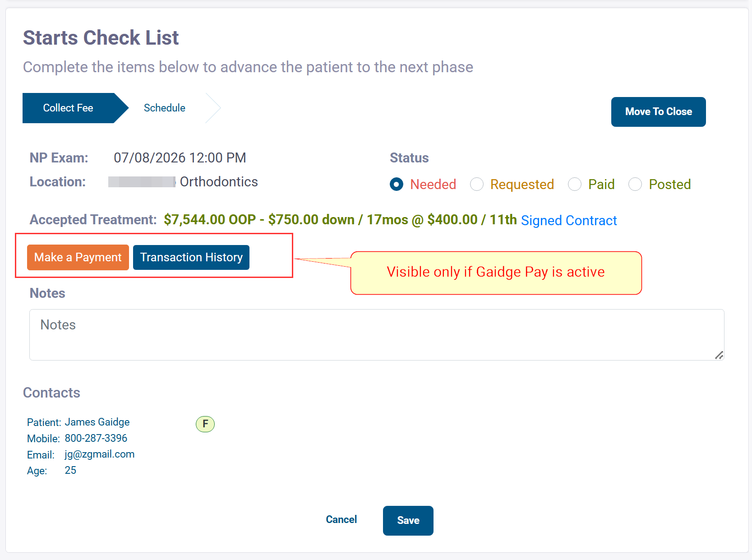Focus the Notes text field
This screenshot has height=560, width=752.
[x=377, y=334]
